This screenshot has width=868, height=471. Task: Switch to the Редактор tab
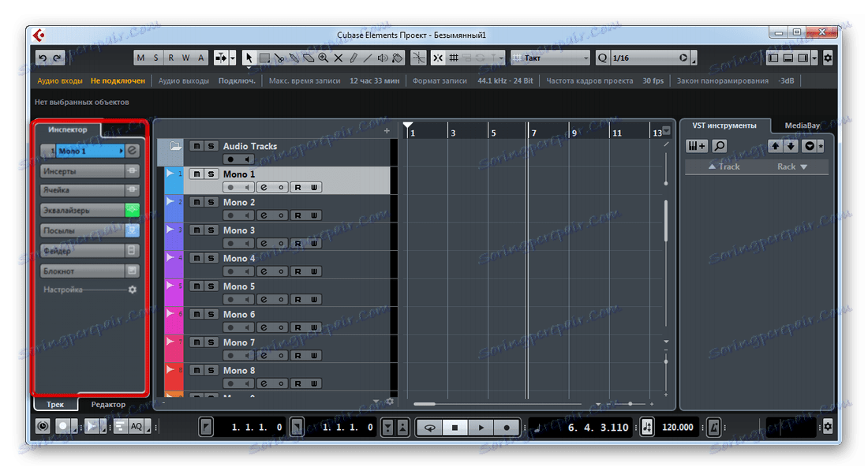108,405
